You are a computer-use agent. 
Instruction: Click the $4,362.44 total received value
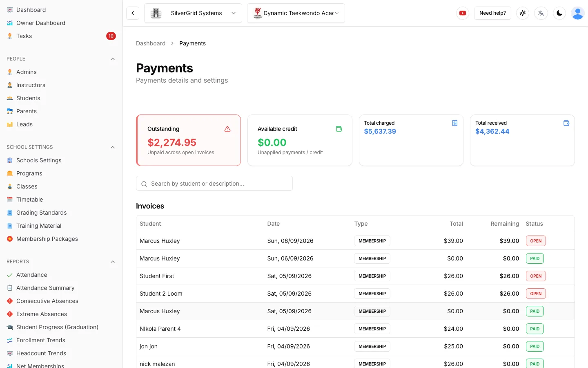coord(492,131)
